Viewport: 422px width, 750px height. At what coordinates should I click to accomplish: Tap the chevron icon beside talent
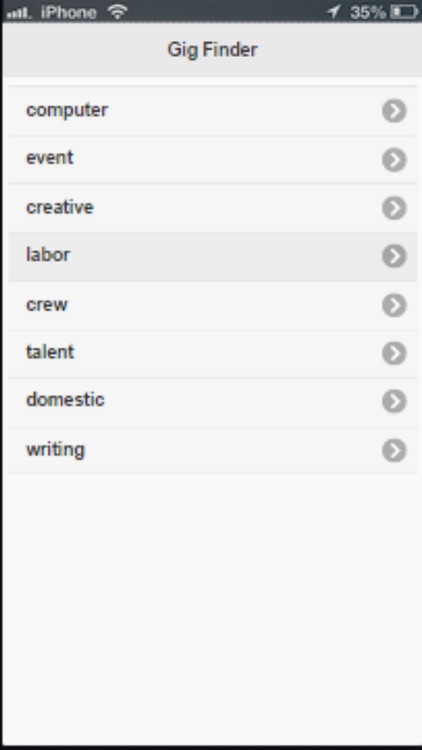[x=394, y=353]
